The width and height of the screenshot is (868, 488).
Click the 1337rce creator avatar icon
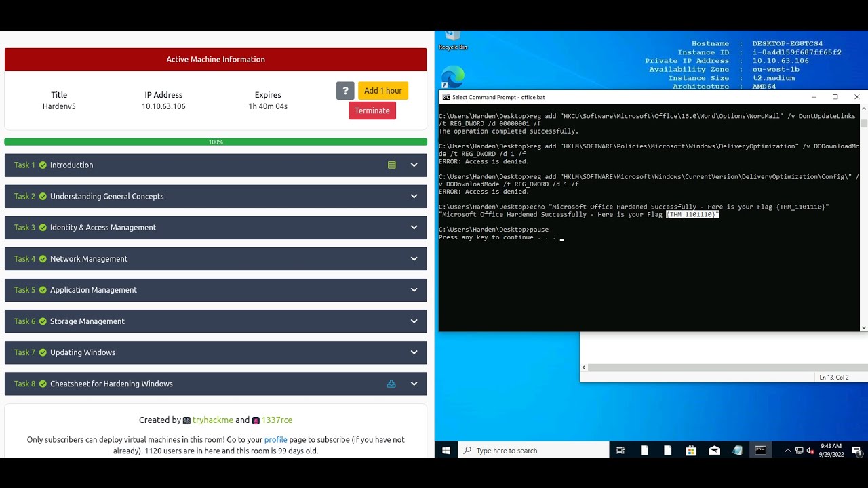256,420
